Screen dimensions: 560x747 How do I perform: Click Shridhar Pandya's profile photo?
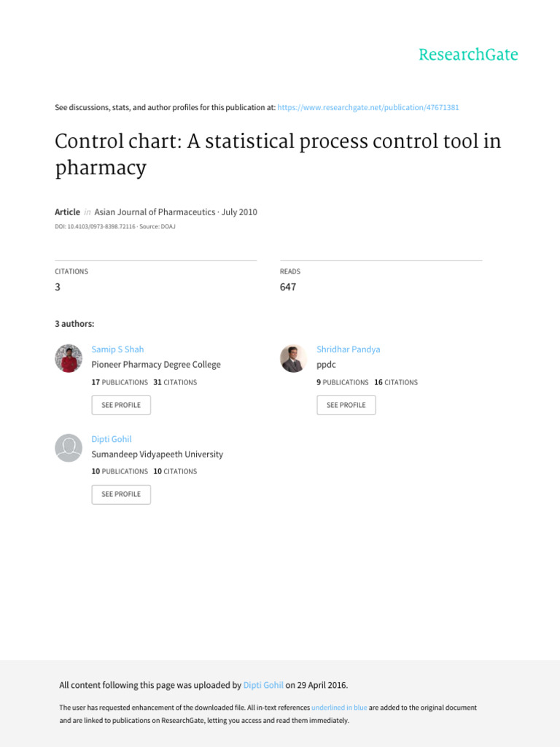click(293, 358)
